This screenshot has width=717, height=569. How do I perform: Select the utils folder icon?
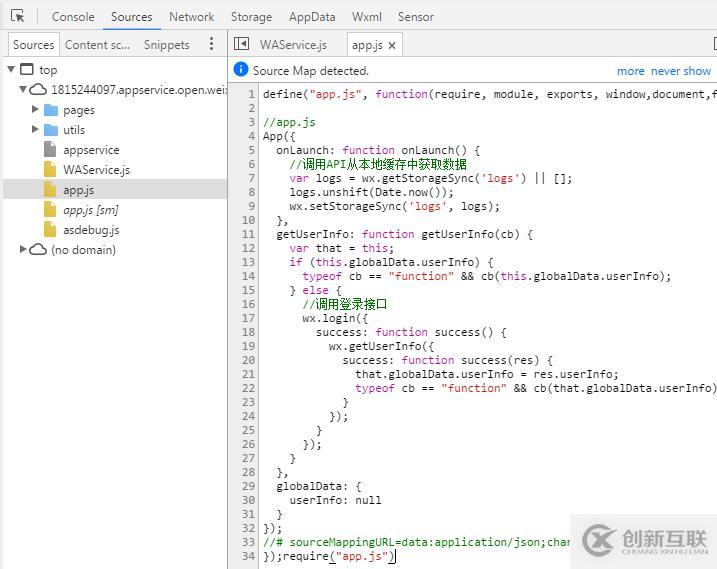pyautogui.click(x=51, y=130)
